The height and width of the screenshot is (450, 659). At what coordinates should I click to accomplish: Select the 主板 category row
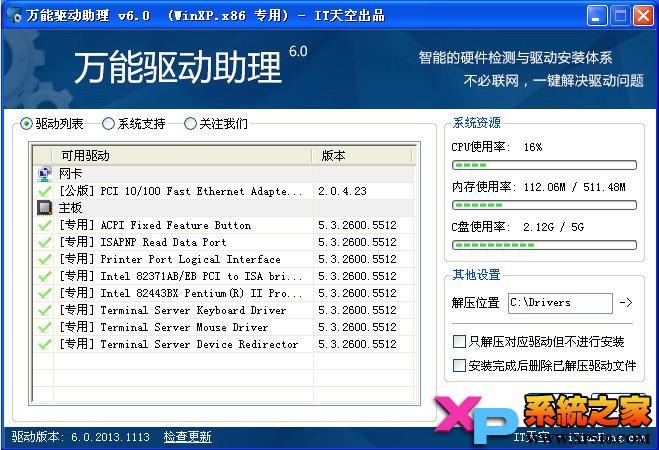point(224,208)
